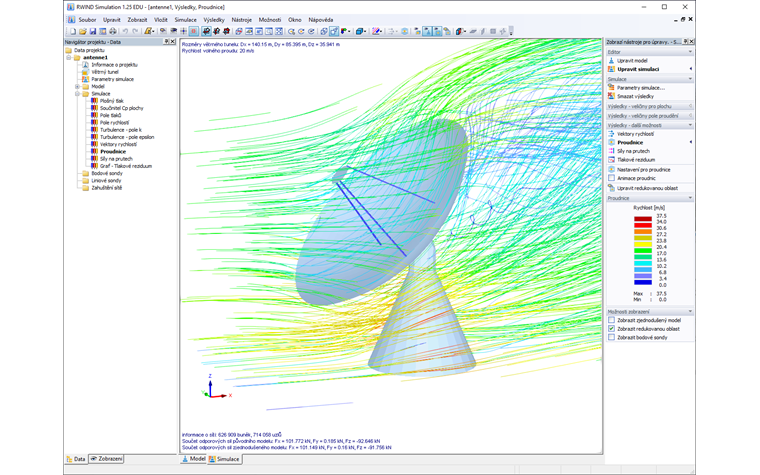Click the Tlakové reziduum icon
760x475 pixels.
pyautogui.click(x=611, y=159)
